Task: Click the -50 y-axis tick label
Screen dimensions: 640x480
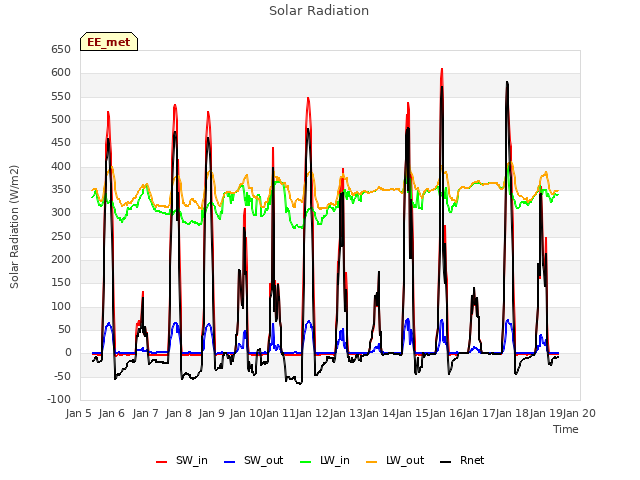Action: [x=61, y=376]
